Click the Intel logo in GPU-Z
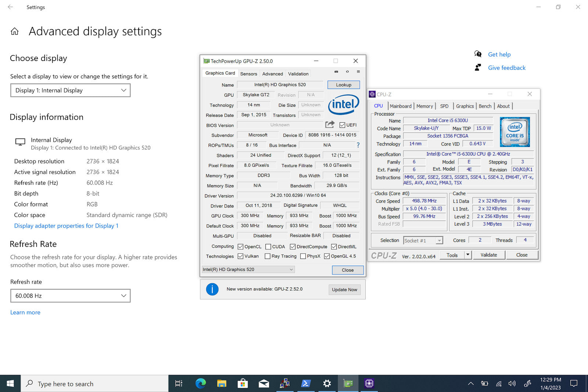Screen dimensions: 588x392 344,104
